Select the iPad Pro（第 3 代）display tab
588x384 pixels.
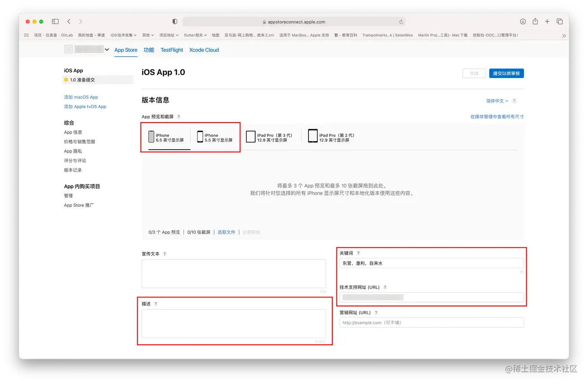point(269,137)
